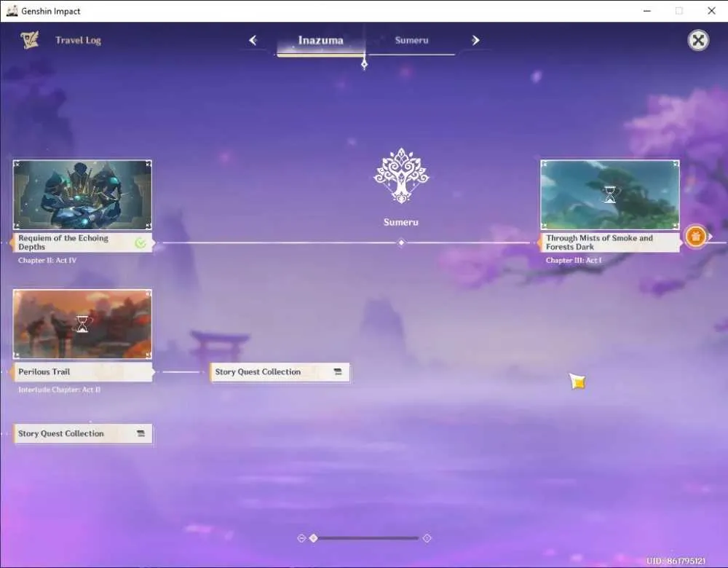This screenshot has width=728, height=568.
Task: Jump to timeline end with right diamond
Action: [427, 538]
